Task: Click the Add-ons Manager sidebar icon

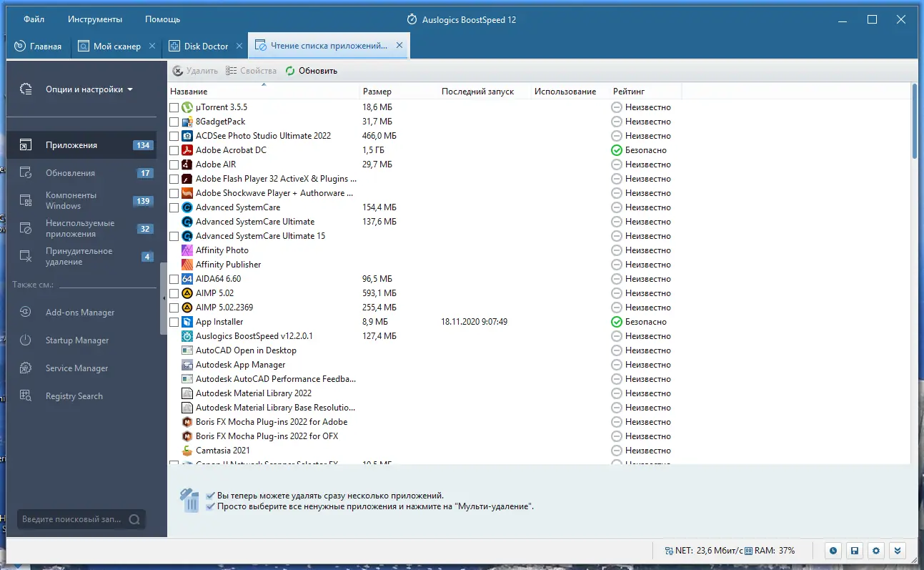Action: pyautogui.click(x=26, y=313)
